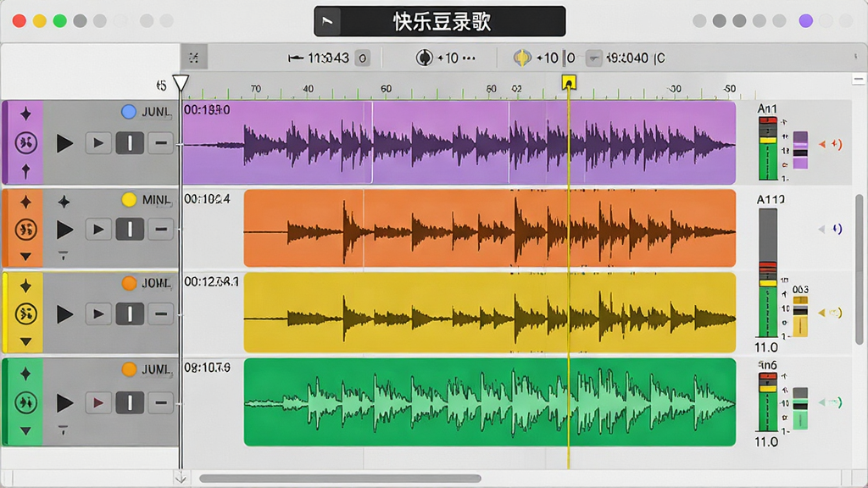Click the round knob icon in the toolbar

click(424, 58)
